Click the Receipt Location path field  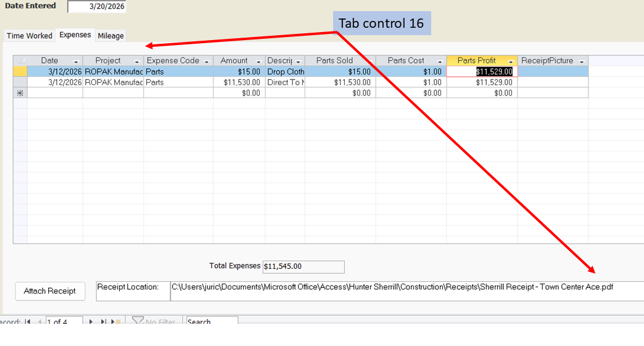[x=407, y=291]
